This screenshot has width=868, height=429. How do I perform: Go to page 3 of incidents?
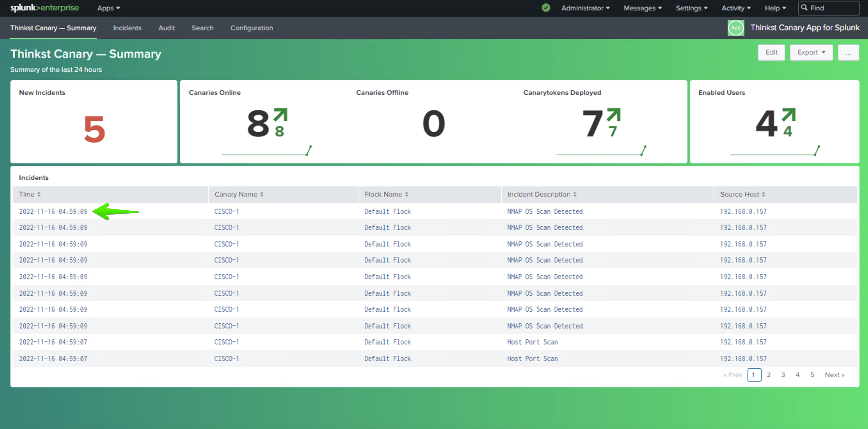point(783,375)
